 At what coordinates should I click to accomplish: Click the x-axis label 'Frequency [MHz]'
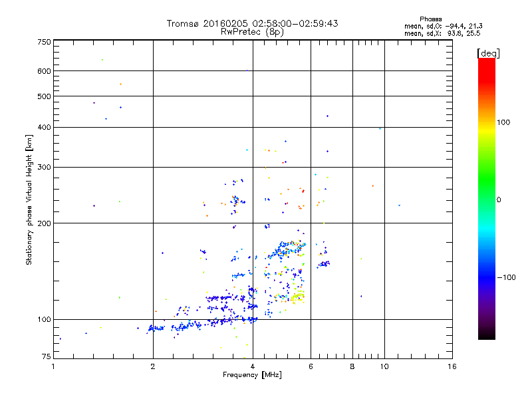[x=252, y=375]
